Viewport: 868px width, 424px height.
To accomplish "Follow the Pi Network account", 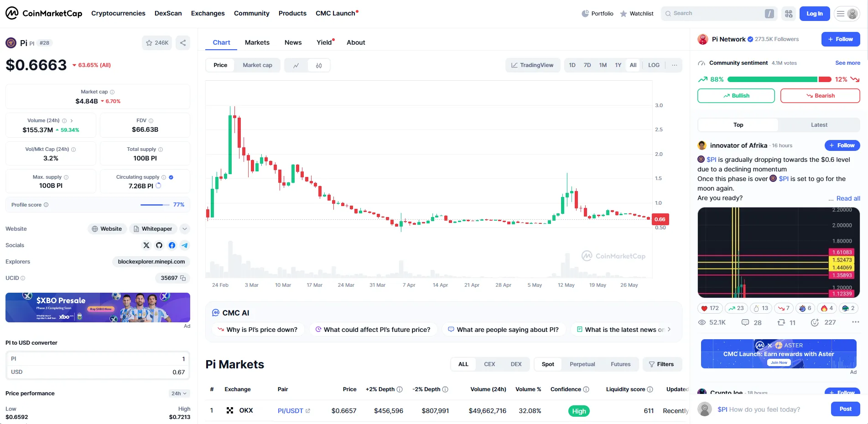I will coord(841,39).
